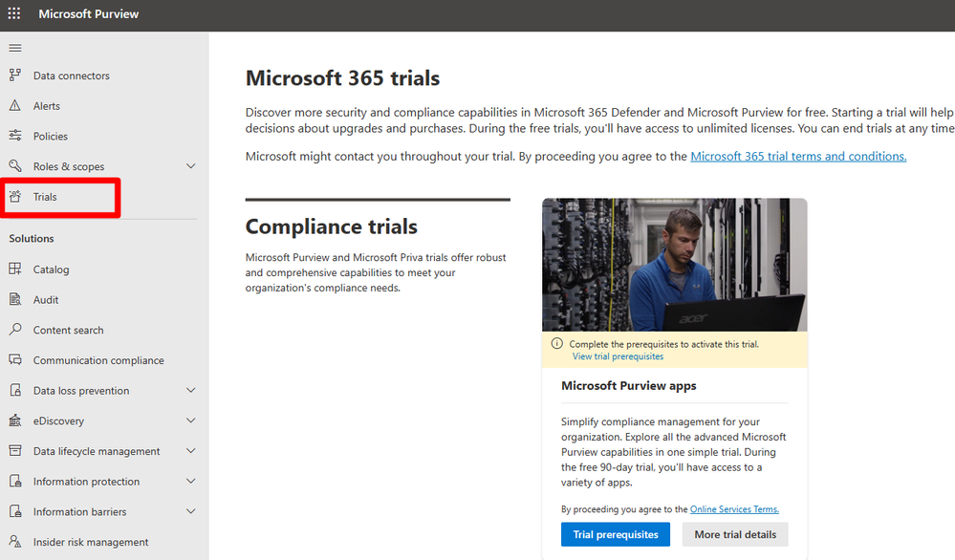The width and height of the screenshot is (955, 560).
Task: Click the Insider risk management icon
Action: [x=15, y=541]
